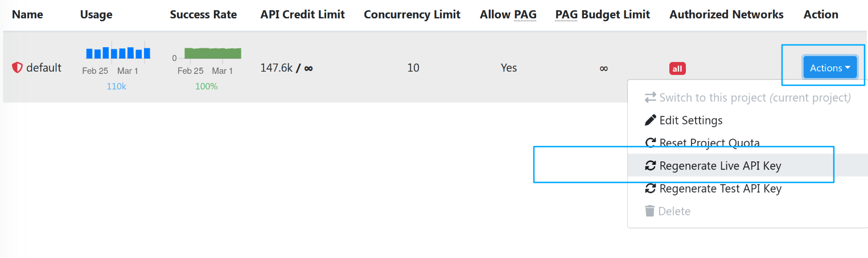Click the pencil icon for Edit Settings
The width and height of the screenshot is (868, 258).
[650, 120]
